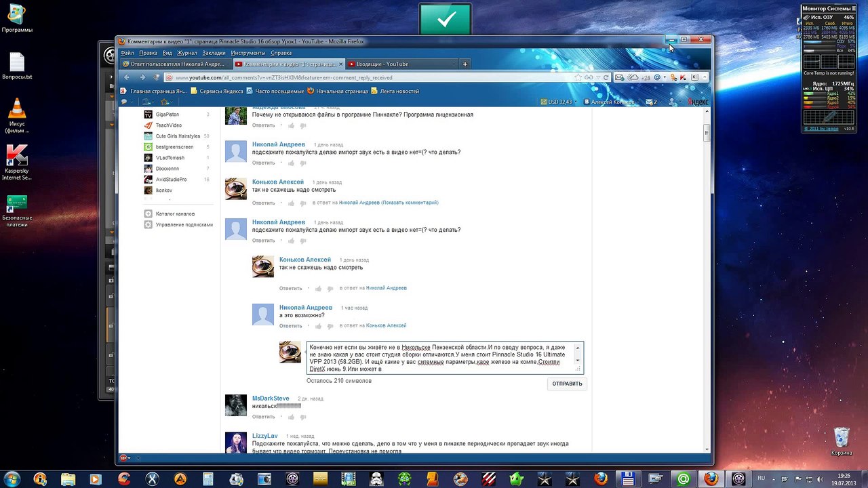Click the reply box scroll-down arrow
The width and height of the screenshot is (868, 488).
(x=578, y=361)
